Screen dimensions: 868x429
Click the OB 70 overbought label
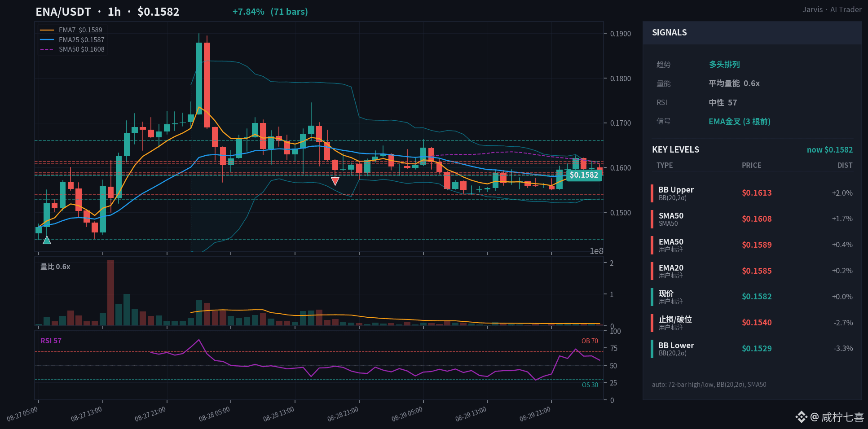pos(590,341)
